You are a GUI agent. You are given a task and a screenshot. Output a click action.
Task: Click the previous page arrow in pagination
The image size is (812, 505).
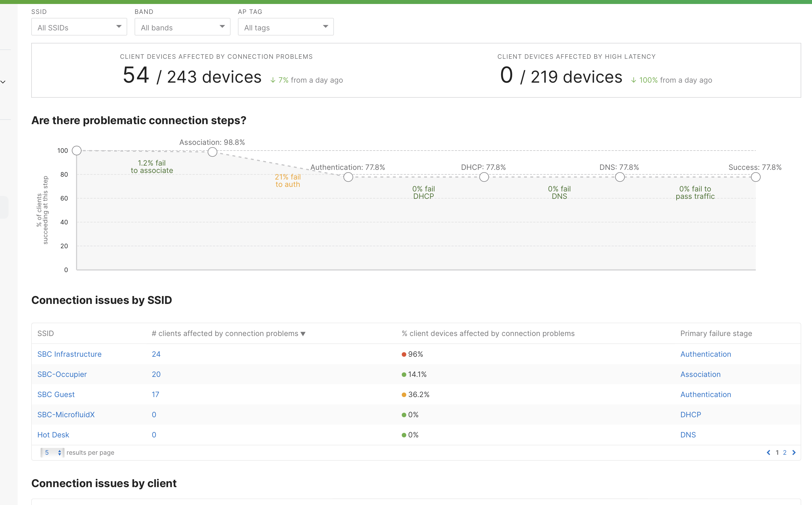click(x=768, y=452)
